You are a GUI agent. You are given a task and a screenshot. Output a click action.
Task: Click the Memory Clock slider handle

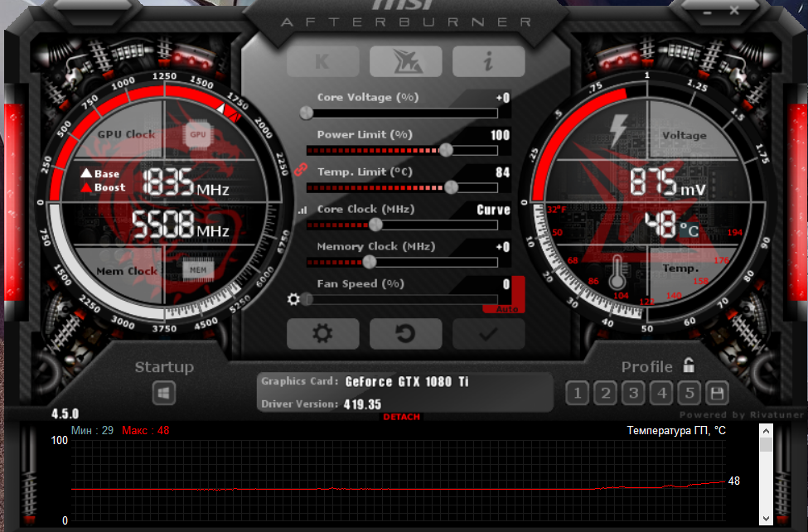370,262
